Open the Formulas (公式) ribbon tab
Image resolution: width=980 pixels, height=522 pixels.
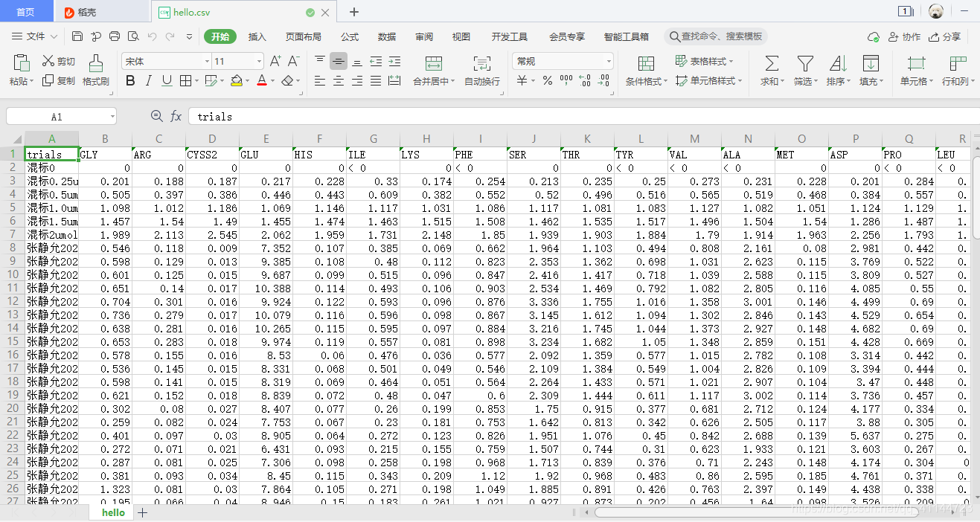click(350, 36)
